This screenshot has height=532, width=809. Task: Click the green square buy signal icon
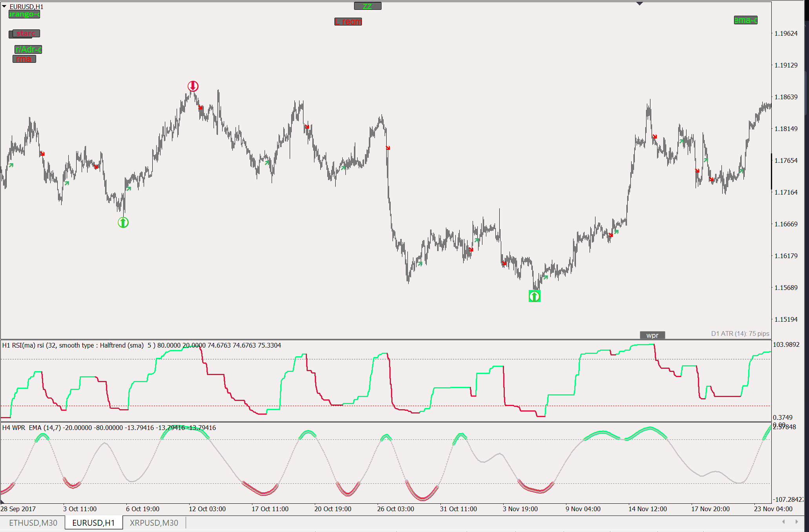(x=534, y=296)
